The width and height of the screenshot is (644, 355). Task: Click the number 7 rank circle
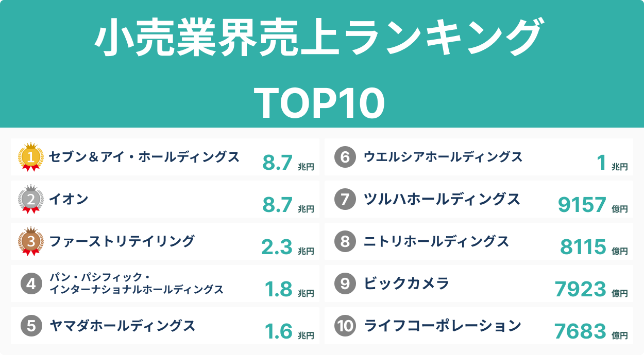click(345, 199)
